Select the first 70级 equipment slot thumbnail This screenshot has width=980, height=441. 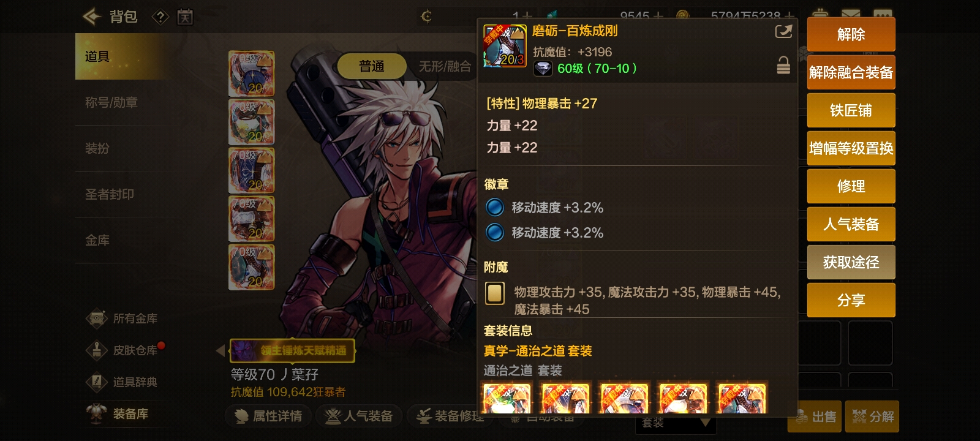click(x=251, y=73)
